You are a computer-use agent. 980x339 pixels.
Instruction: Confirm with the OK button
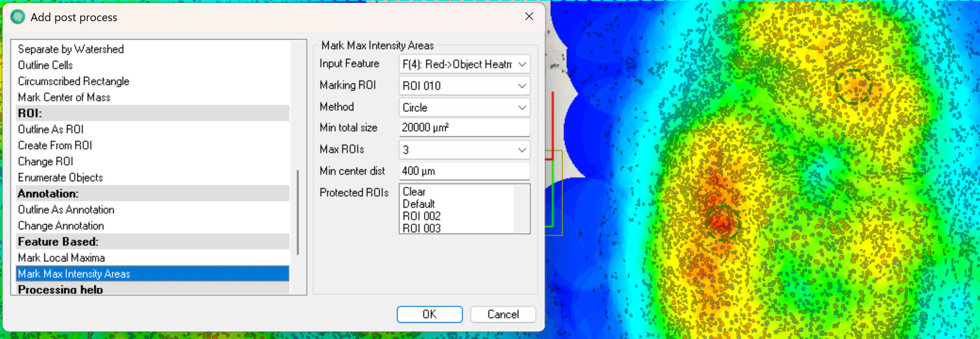430,314
